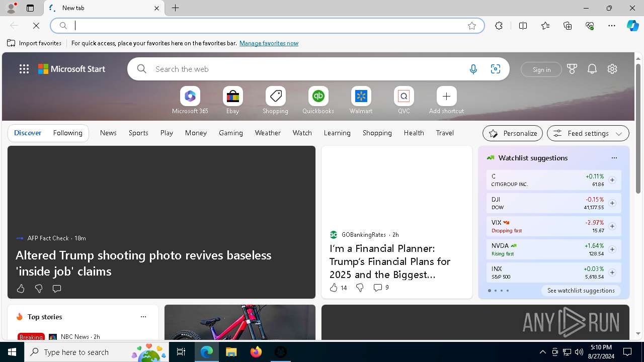Viewport: 644px width, 362px height.
Task: Open the News category
Action: (x=108, y=133)
